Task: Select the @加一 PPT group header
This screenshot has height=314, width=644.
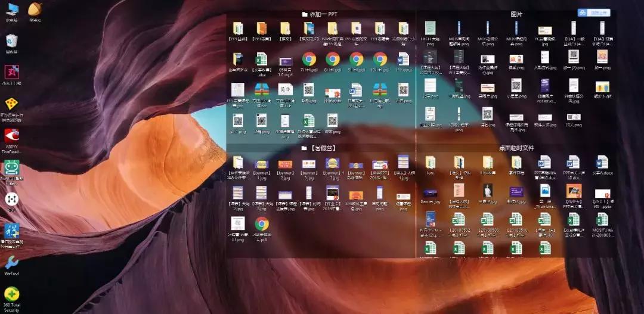Action: click(320, 14)
